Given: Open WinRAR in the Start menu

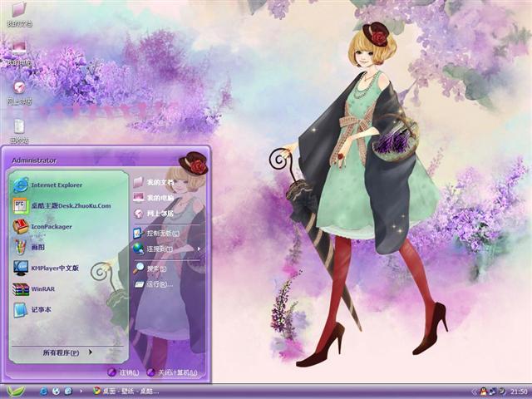Looking at the screenshot, I should pyautogui.click(x=42, y=288).
